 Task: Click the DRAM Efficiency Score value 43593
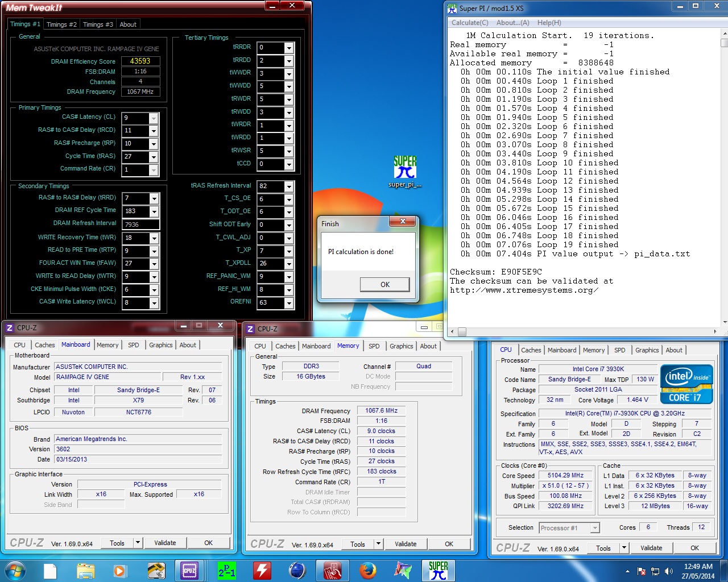140,61
